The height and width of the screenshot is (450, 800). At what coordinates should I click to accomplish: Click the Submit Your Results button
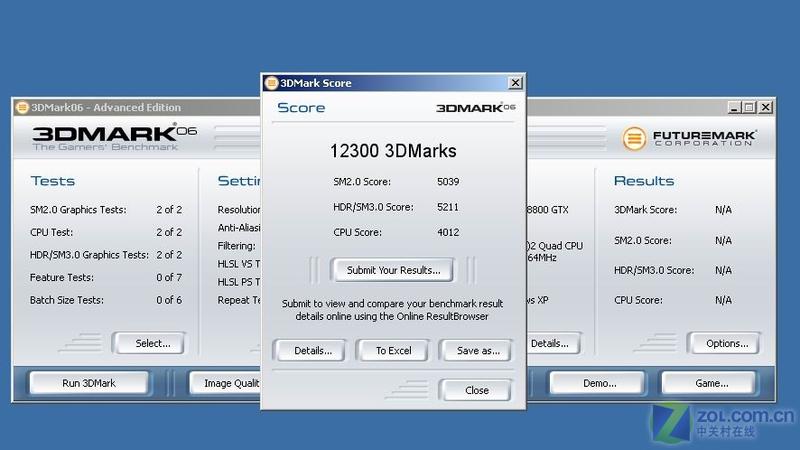(x=393, y=270)
